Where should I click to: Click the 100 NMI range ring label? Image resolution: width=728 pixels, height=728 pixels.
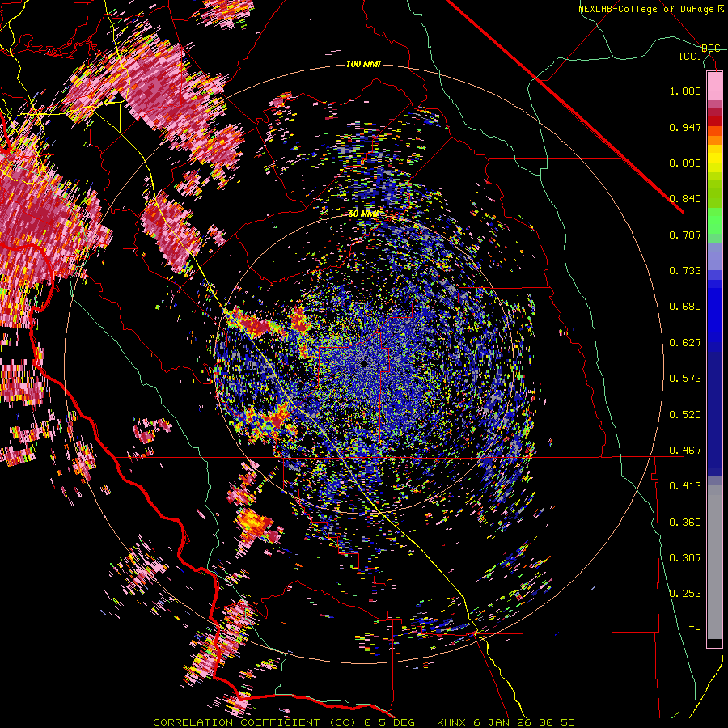click(363, 64)
